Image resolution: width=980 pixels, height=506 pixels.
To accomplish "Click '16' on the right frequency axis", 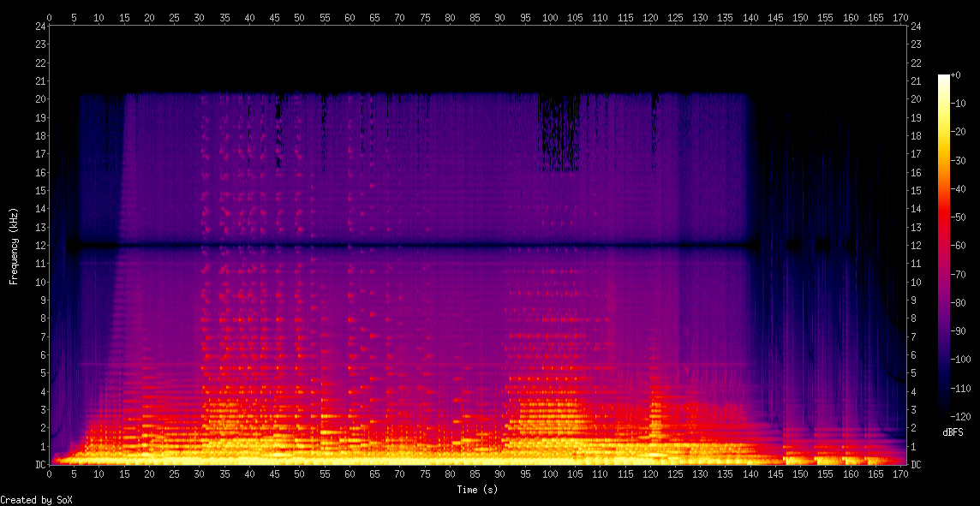I will 916,172.
